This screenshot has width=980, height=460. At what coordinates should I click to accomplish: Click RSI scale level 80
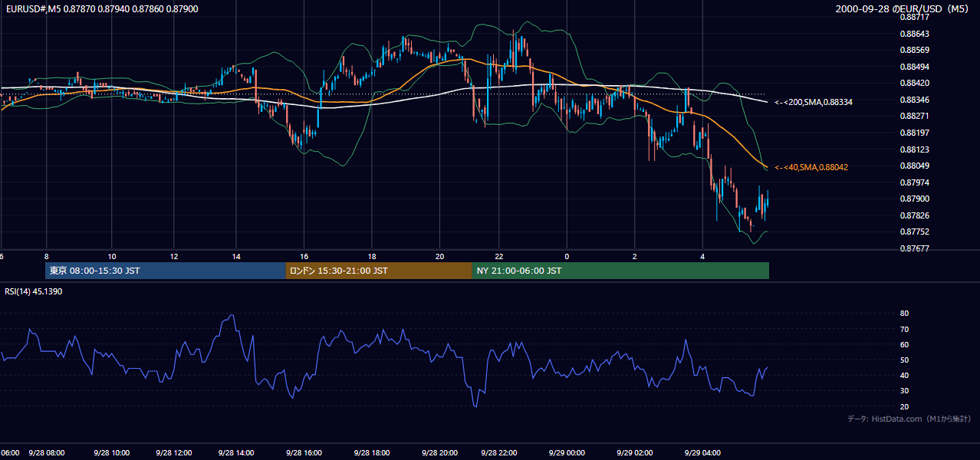(x=904, y=314)
